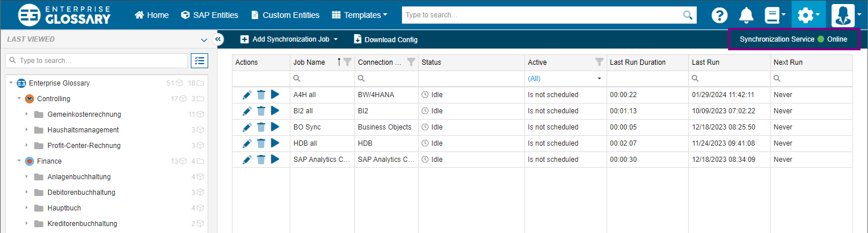
Task: Run the HDB all synchronization job
Action: click(275, 143)
